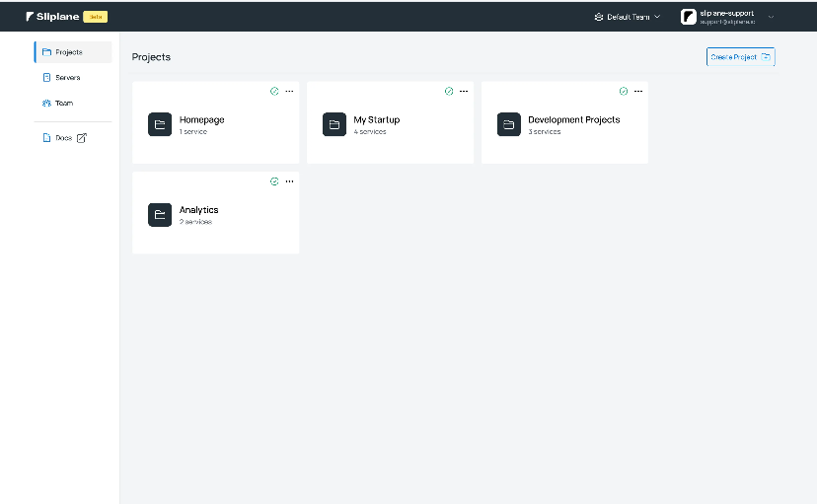Open My Startup three-dot options menu
The image size is (817, 504).
464,91
